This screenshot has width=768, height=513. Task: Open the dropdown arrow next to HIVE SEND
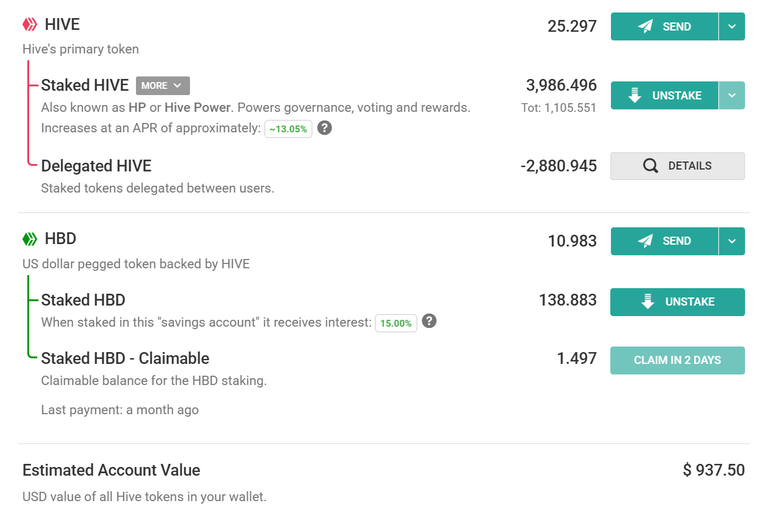pos(732,26)
